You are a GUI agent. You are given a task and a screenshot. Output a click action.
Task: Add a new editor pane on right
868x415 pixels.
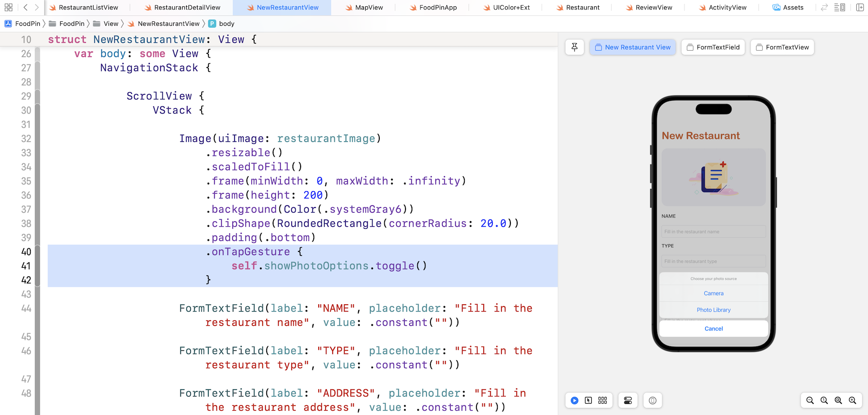click(860, 8)
